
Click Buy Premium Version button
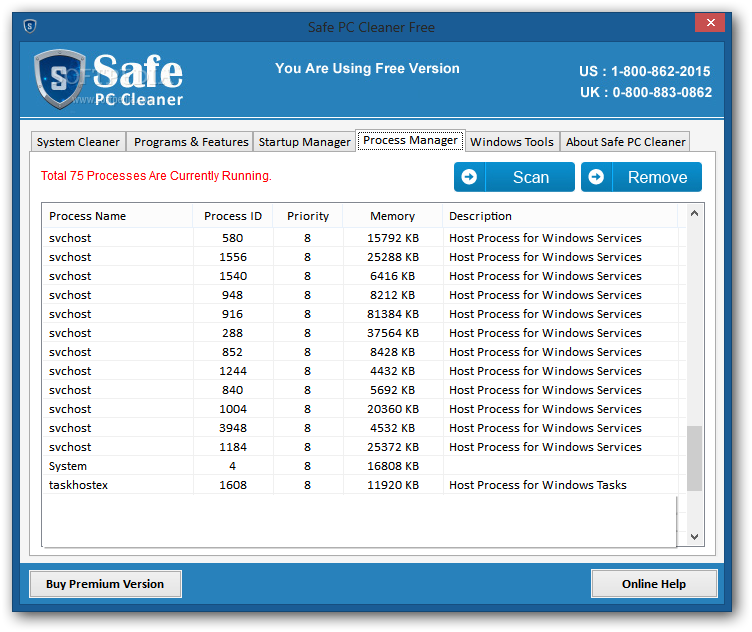click(105, 584)
